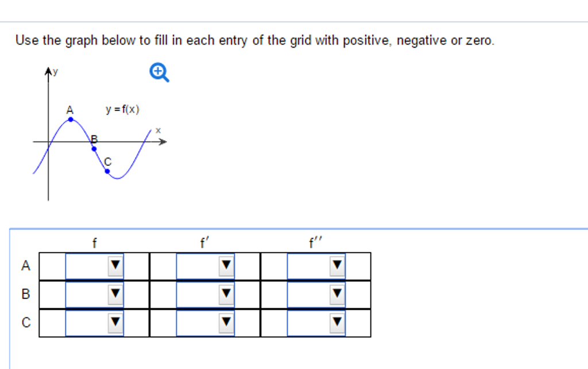The height and width of the screenshot is (369, 588).
Task: Expand the f″ dropdown for row B
Action: (316, 294)
